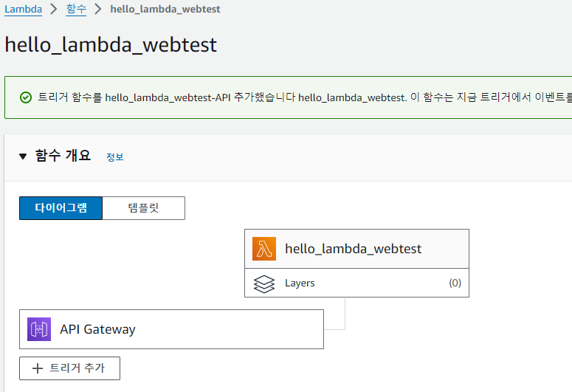Switch to the 템플릿 view
Screen dimensions: 572x392
(x=144, y=208)
